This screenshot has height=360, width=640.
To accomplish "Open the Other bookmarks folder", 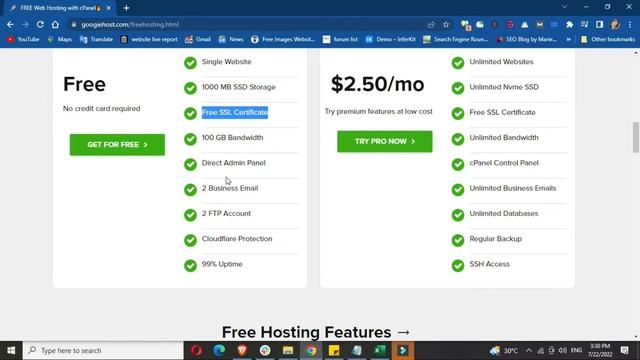I will [608, 39].
